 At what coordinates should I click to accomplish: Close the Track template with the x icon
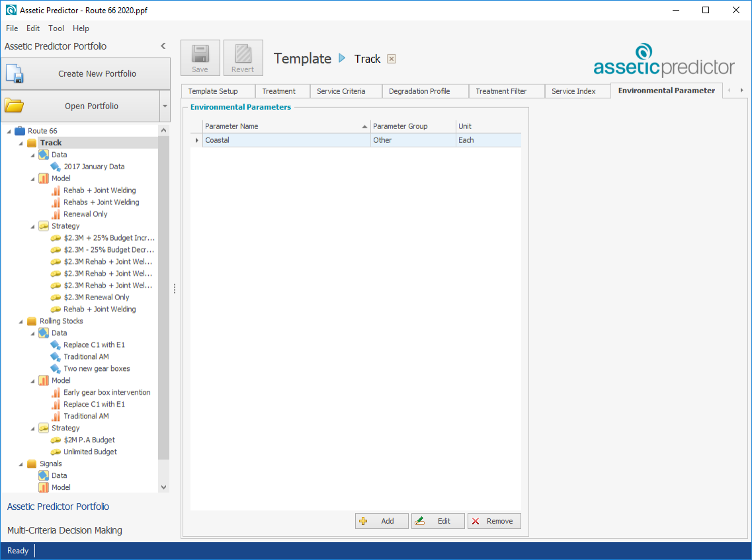392,59
